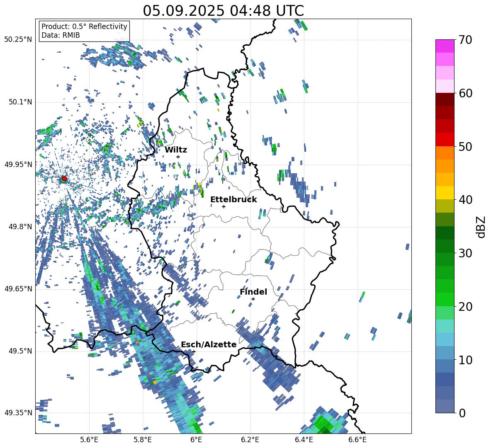Click the bright red 50 dBZ color band
This screenshot has width=491, height=448.
pos(445,140)
